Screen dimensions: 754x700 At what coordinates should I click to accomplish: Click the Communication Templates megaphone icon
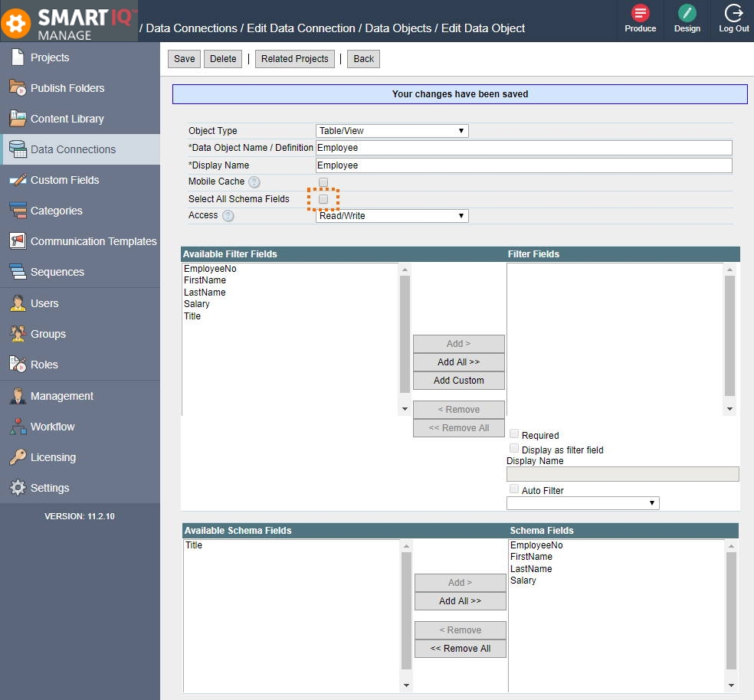tap(18, 240)
